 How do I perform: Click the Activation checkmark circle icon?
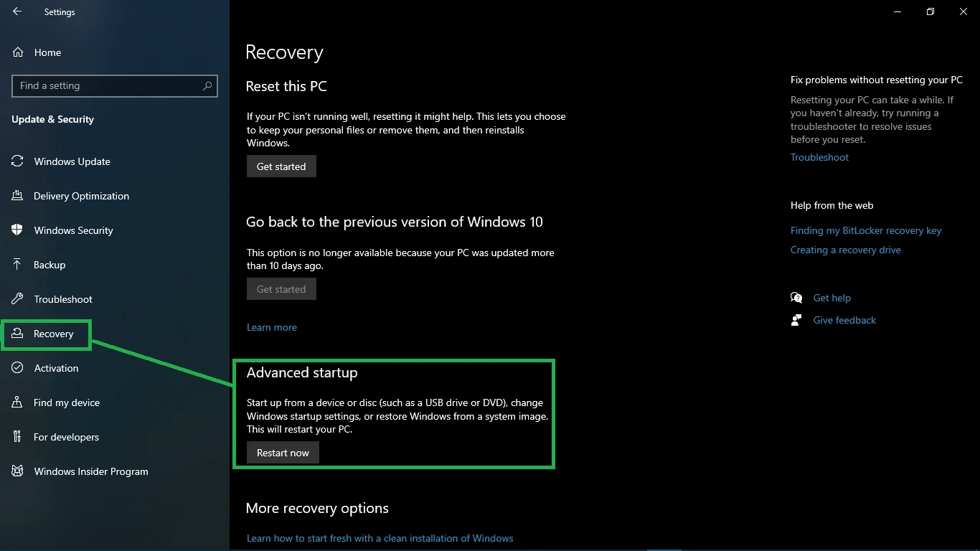[x=18, y=368]
